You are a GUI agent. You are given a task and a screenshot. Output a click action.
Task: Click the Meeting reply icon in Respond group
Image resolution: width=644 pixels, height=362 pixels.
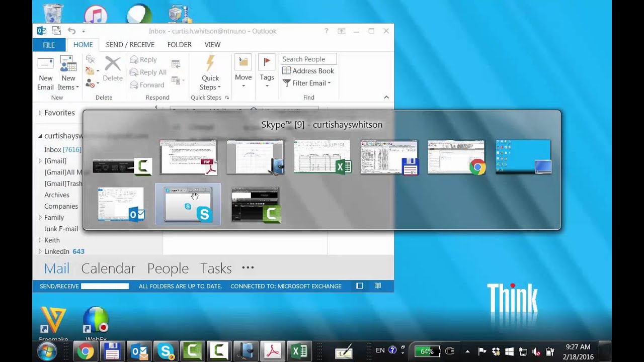pos(176,64)
